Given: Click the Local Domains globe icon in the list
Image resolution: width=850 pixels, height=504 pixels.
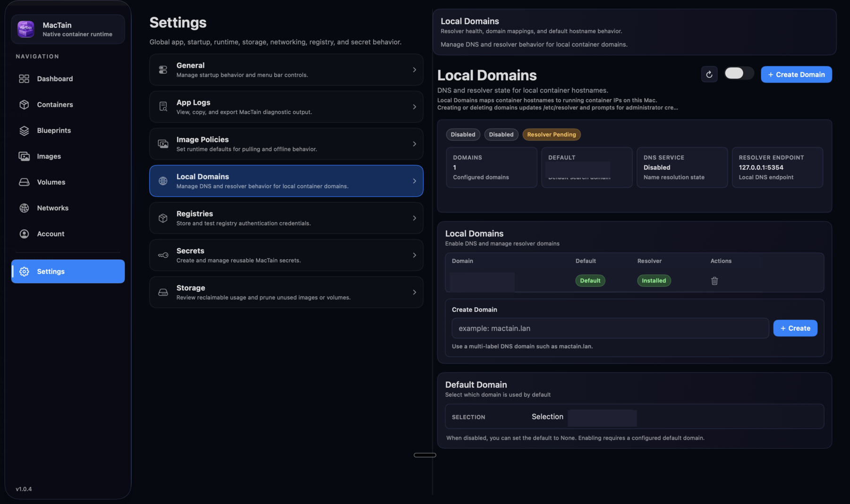Looking at the screenshot, I should pyautogui.click(x=163, y=181).
